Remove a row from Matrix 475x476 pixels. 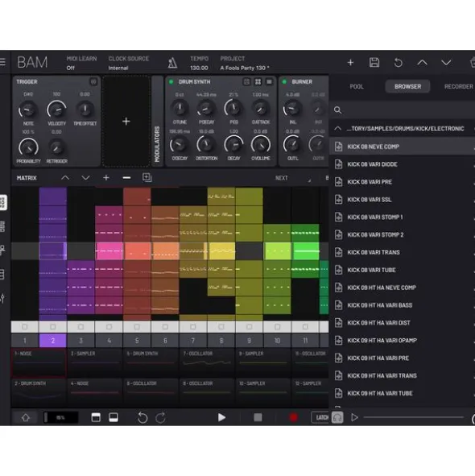tap(126, 177)
